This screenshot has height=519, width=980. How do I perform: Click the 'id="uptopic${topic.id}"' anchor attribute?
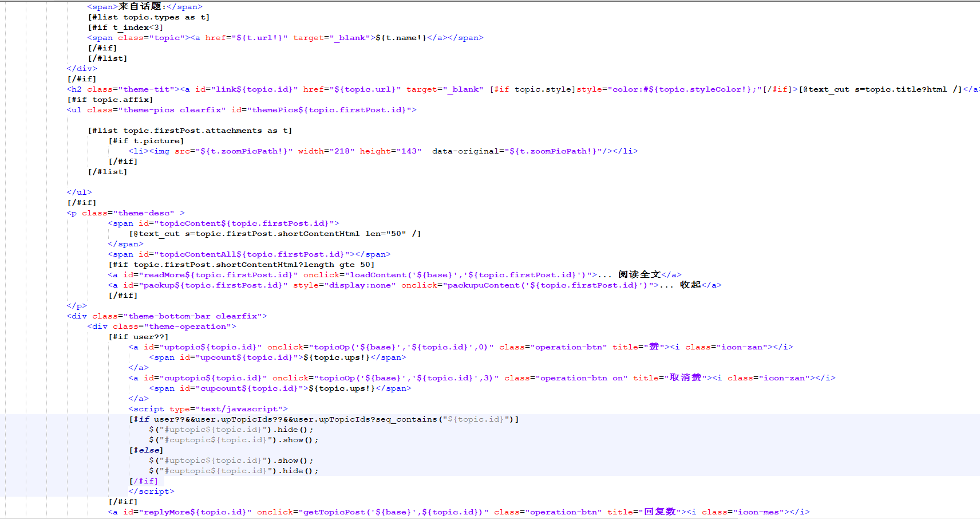pos(203,347)
